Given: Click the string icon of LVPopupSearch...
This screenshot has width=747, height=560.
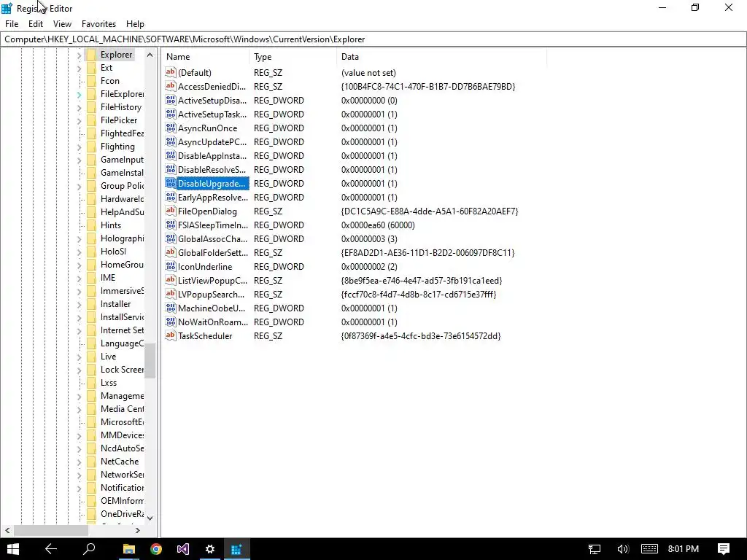Looking at the screenshot, I should (170, 295).
